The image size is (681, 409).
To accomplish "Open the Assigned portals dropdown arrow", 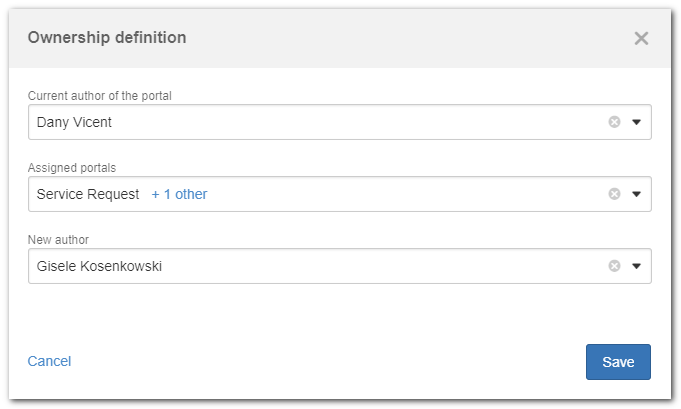I will click(x=636, y=195).
